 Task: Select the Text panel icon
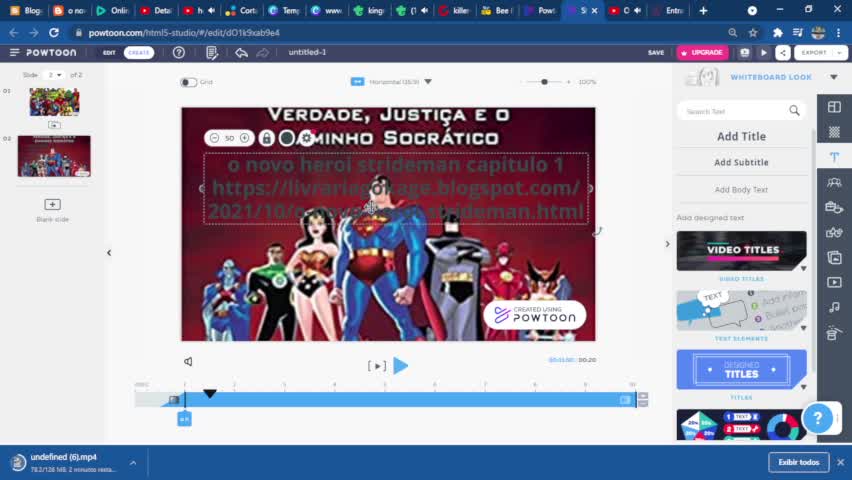(x=834, y=157)
